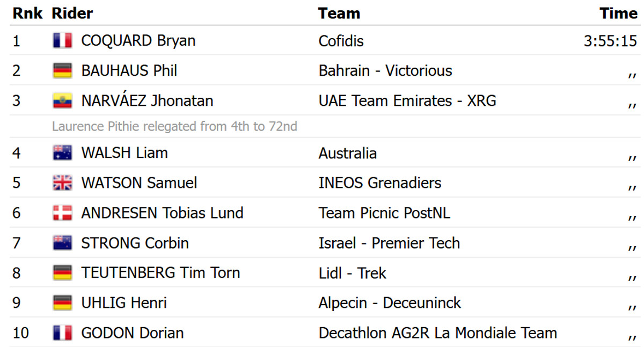Open UAE Team Emirates - XRG link
The image size is (644, 347).
tap(407, 101)
